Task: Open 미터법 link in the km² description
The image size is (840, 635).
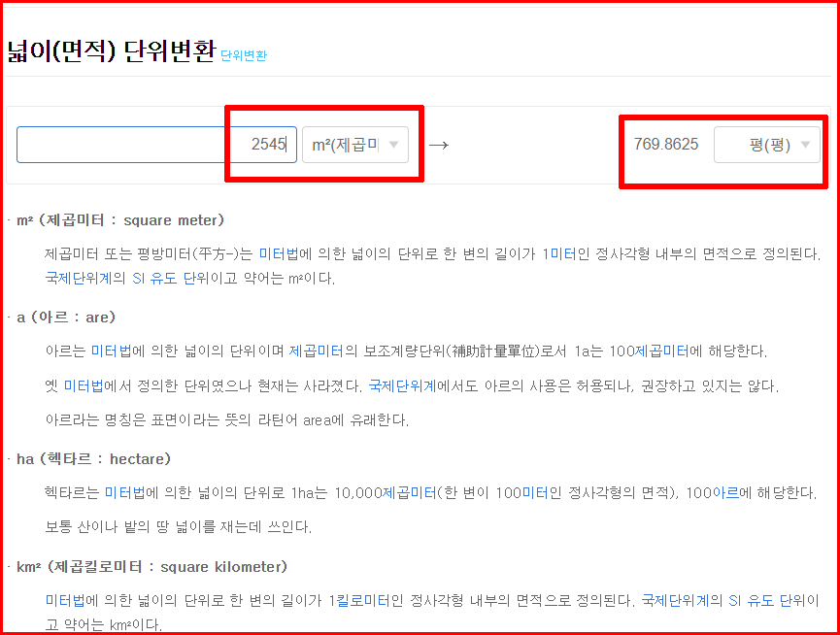Action: (x=65, y=600)
